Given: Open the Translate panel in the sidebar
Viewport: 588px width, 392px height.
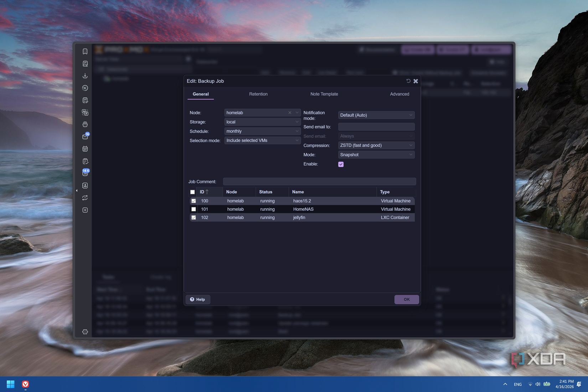Looking at the screenshot, I should point(85,112).
